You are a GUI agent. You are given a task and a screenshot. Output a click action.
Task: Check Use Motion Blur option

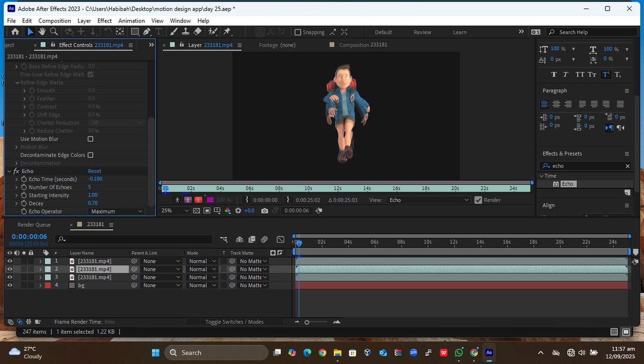(90, 139)
